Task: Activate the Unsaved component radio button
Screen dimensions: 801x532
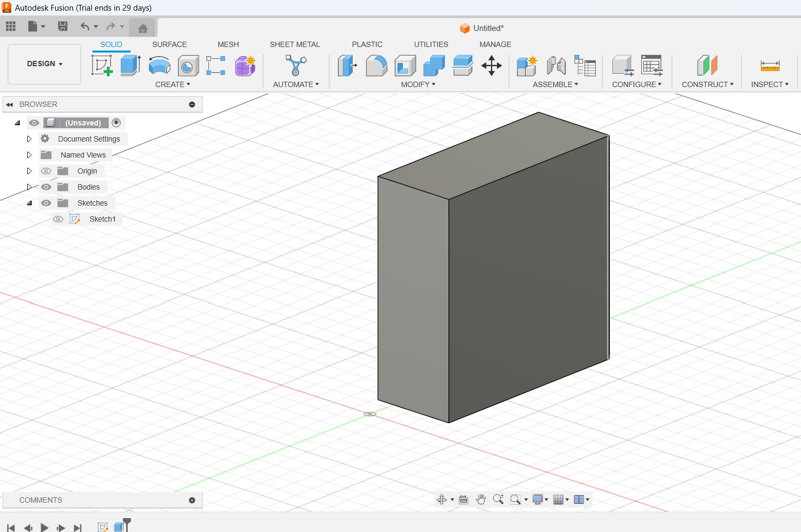Action: click(x=116, y=123)
